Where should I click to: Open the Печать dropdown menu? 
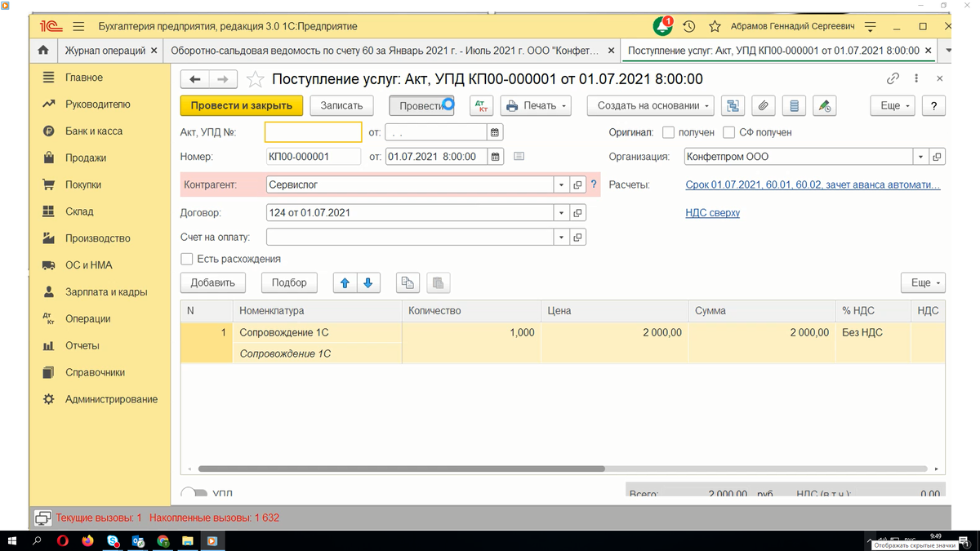coord(537,105)
